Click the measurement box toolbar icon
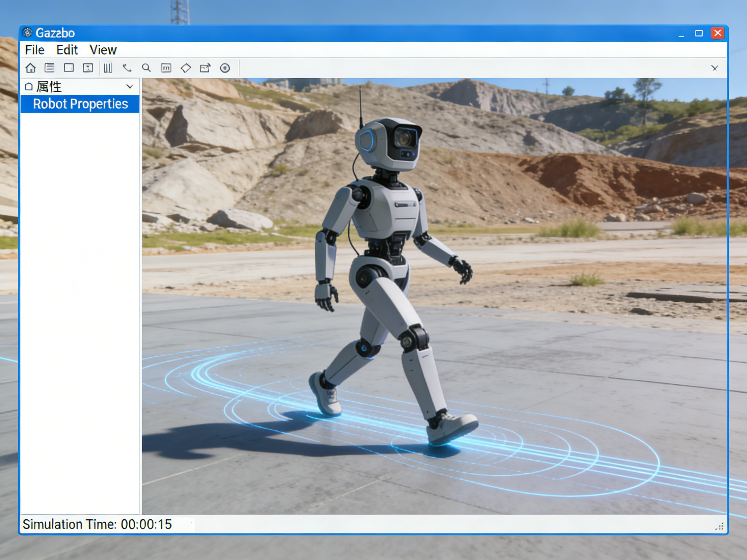This screenshot has height=560, width=747. (166, 68)
